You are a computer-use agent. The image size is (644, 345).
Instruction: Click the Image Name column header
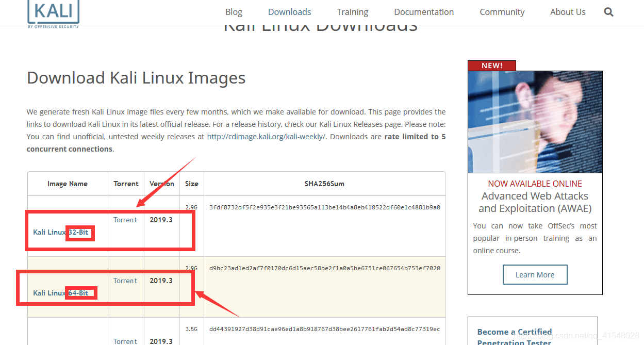click(68, 184)
